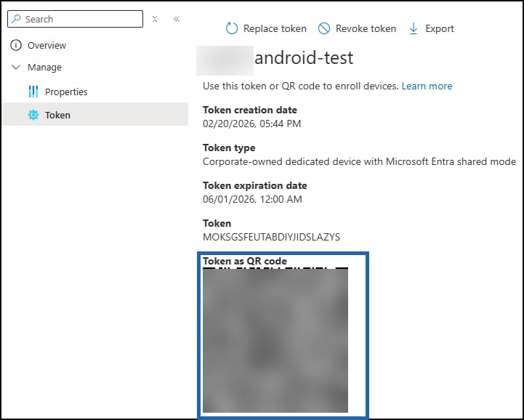Clear search with the X icon

155,19
